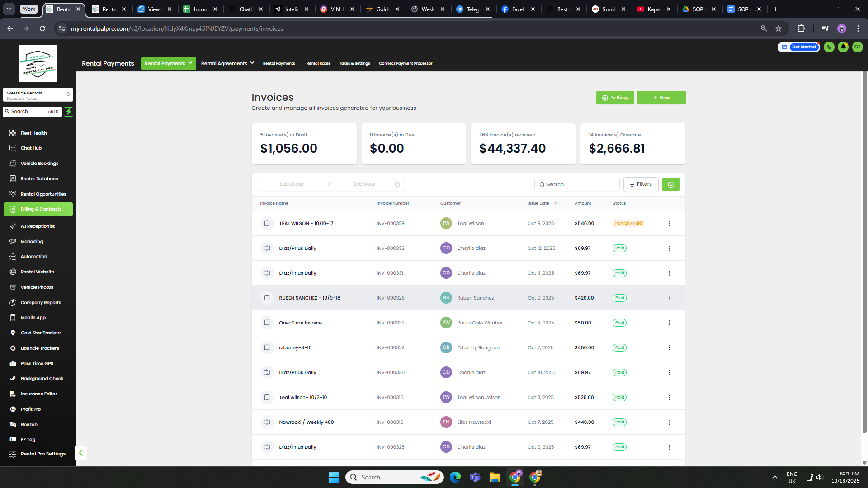The height and width of the screenshot is (488, 868).
Task: Collapse the sidebar with green chevron arrow
Action: (81, 453)
